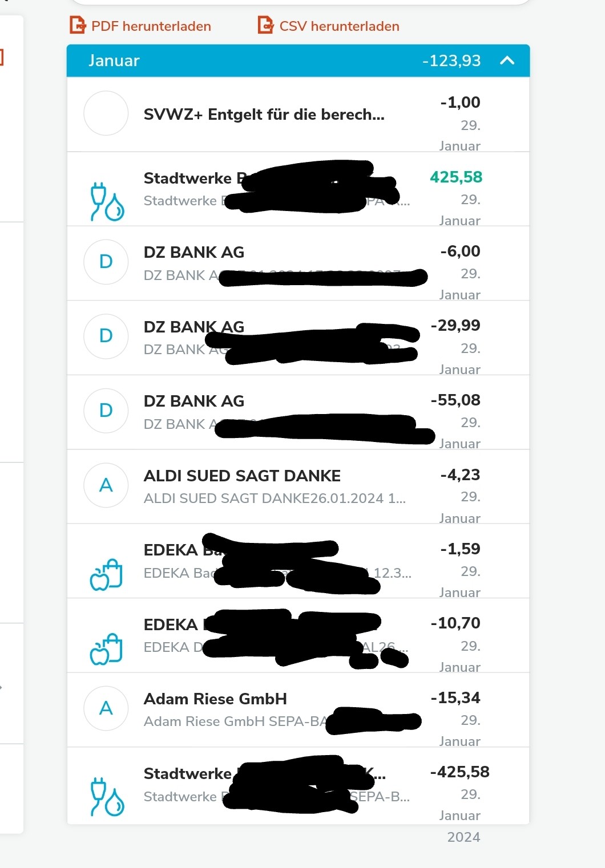The height and width of the screenshot is (868, 605).
Task: Open the "PDF herunterladen" link
Action: 151,26
